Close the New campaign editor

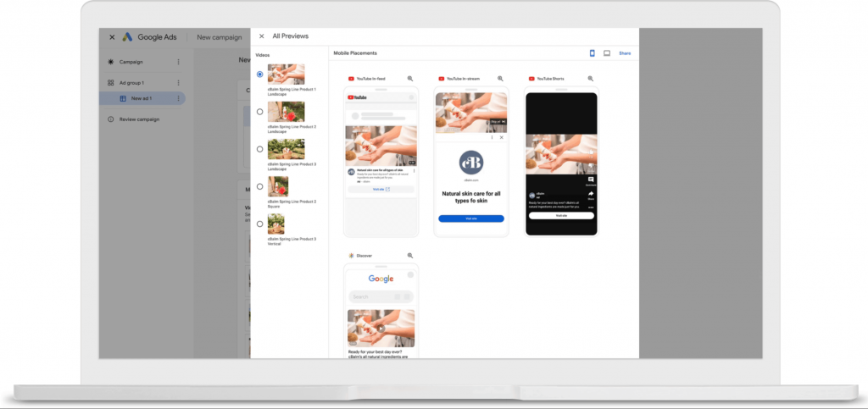112,37
